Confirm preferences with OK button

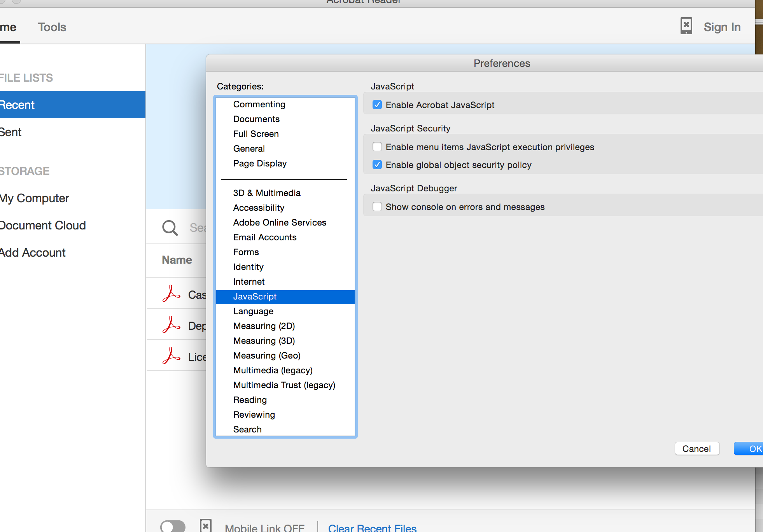[748, 448]
